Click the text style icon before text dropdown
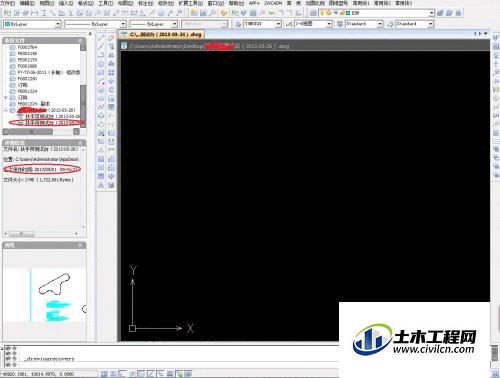Screen dimensions: 500x378 pyautogui.click(x=238, y=24)
